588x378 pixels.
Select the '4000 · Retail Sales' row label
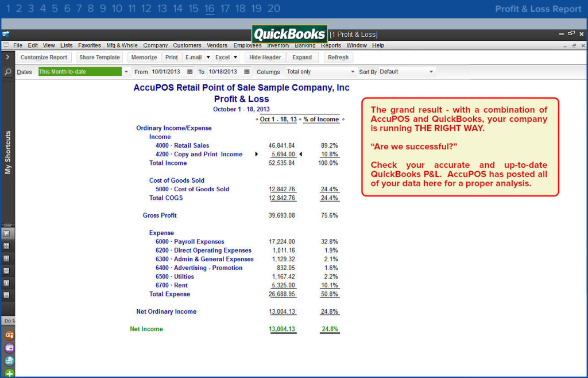pos(182,145)
